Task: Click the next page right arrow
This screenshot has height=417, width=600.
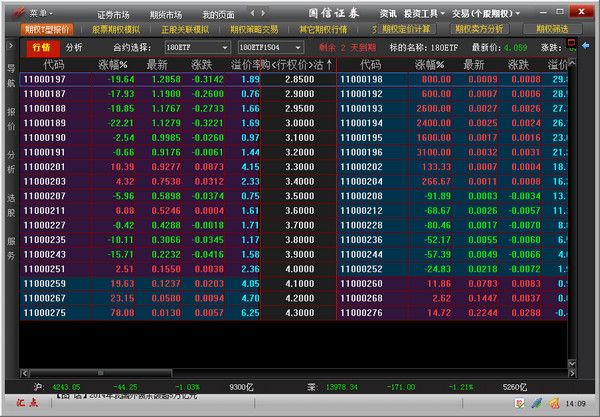Action: (x=263, y=13)
